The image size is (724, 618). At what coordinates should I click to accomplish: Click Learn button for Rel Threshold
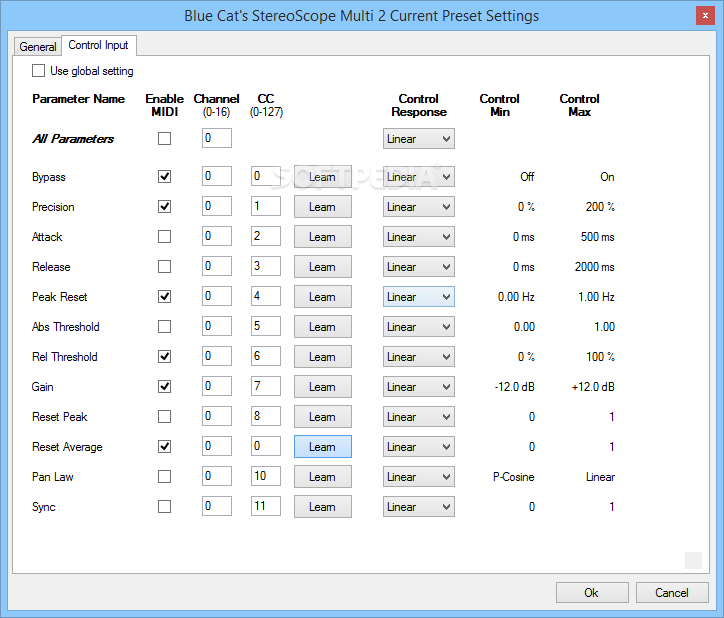[323, 357]
